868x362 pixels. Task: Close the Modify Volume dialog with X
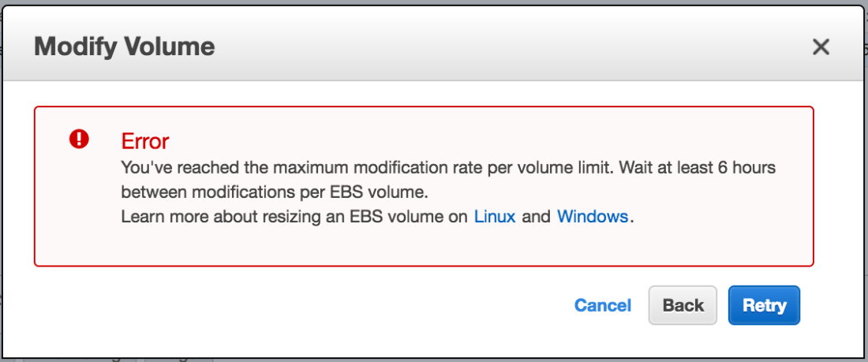(821, 47)
